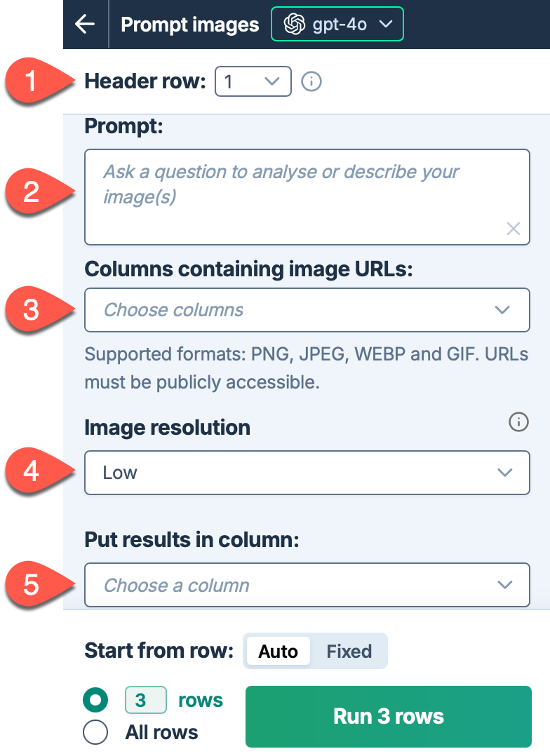Open the Header row dropdown

coord(253,81)
